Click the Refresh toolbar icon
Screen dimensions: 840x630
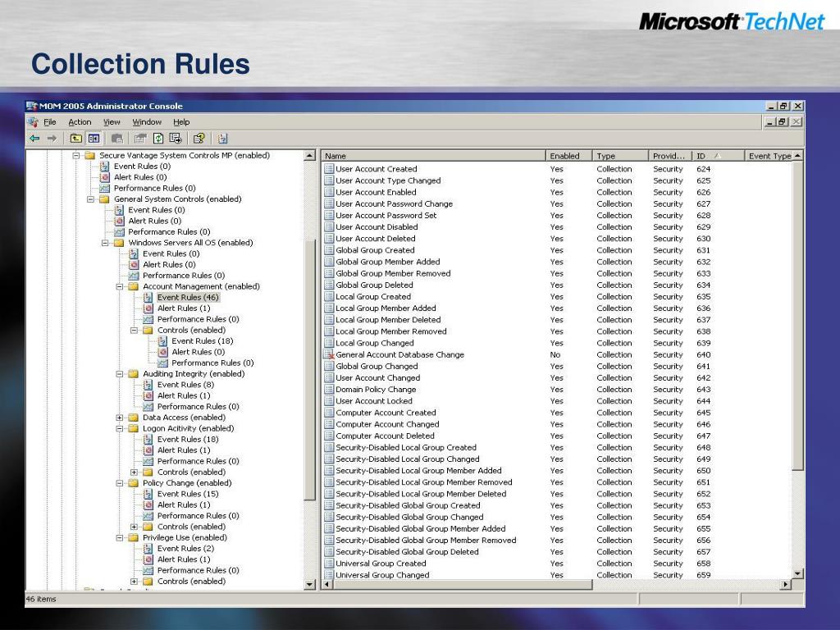[158, 138]
